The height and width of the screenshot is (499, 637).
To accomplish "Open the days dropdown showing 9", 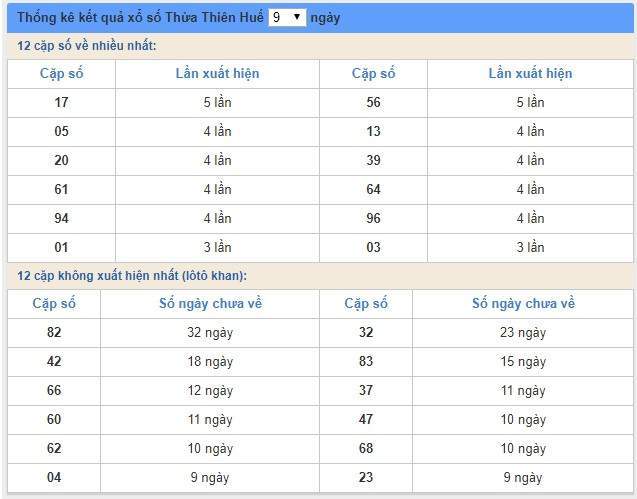I will pyautogui.click(x=287, y=17).
